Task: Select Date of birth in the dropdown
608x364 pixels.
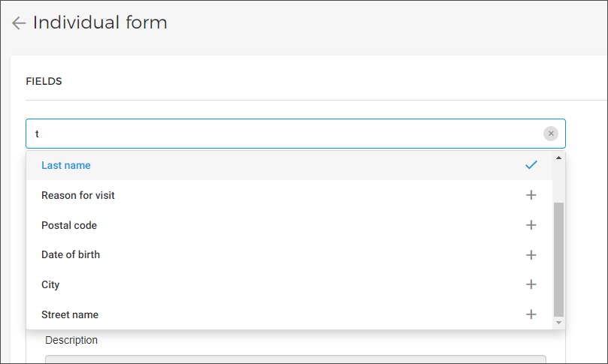Action: (x=289, y=255)
